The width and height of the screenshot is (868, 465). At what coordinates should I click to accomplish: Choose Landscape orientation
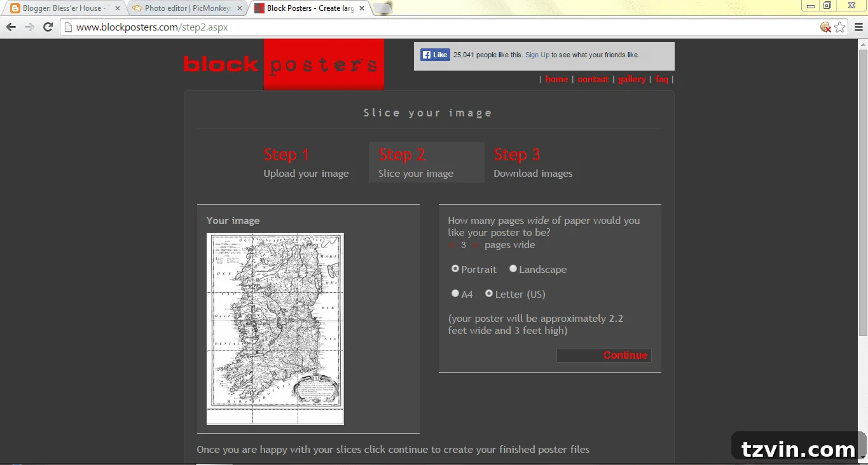[513, 269]
